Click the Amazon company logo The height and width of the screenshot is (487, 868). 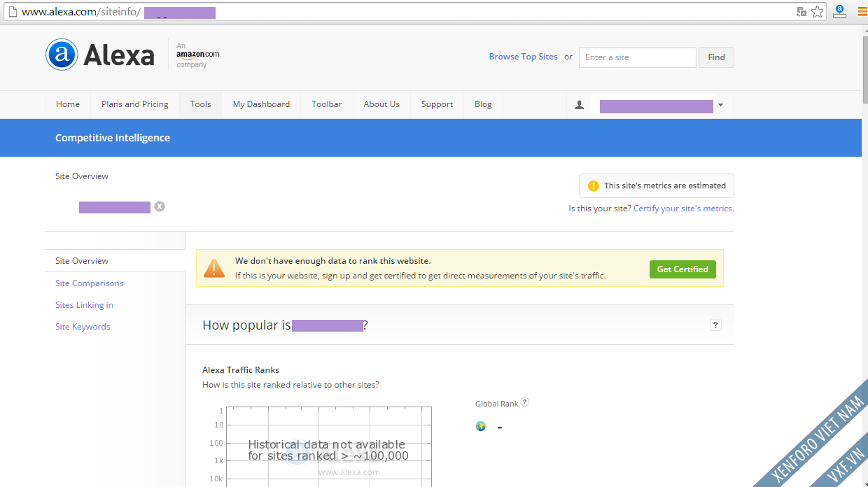point(197,55)
